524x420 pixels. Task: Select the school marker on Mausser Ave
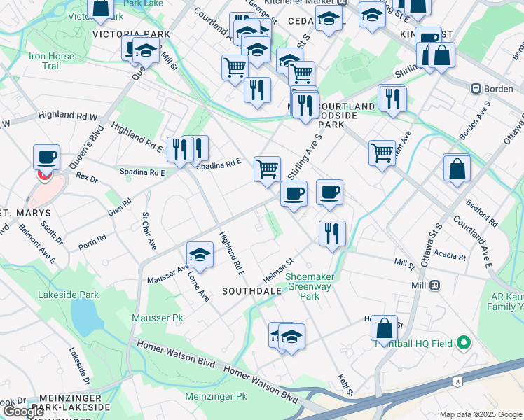200,255
